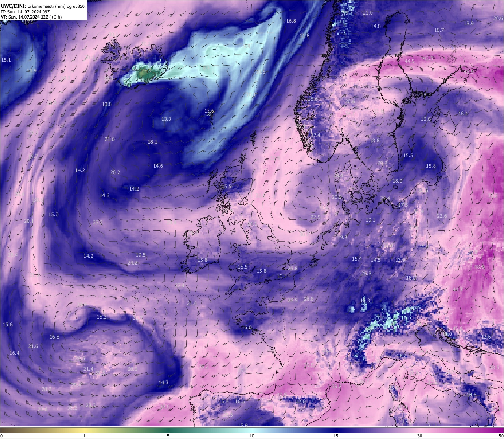Click the 18.0 value in the southern Baltic
The image size is (504, 439).
click(x=398, y=181)
